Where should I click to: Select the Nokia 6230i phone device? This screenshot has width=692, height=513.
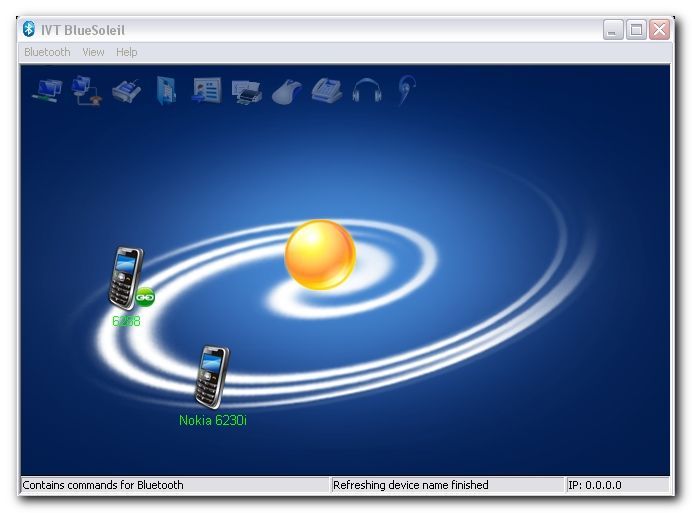(212, 377)
